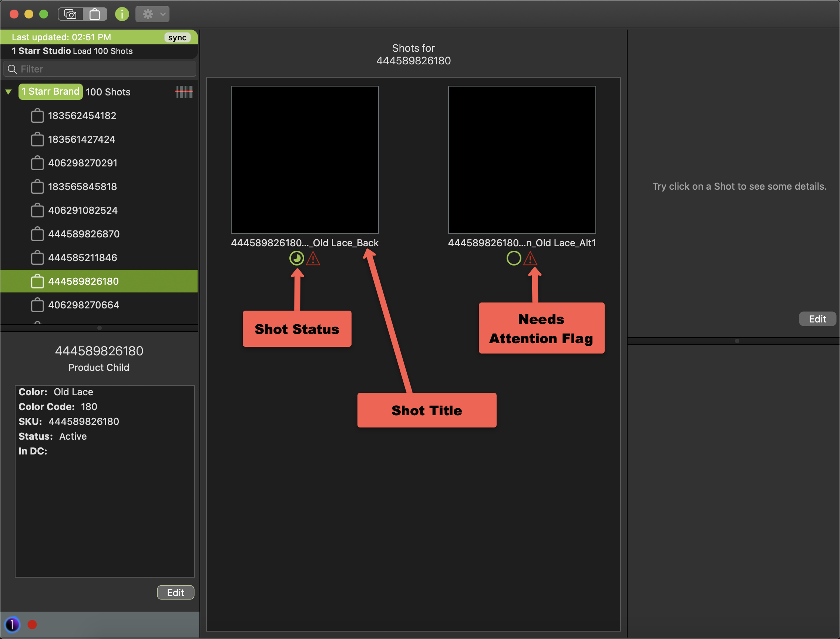The height and width of the screenshot is (639, 840).
Task: Click empty status circle for Old Lace_Alt1
Action: 514,258
